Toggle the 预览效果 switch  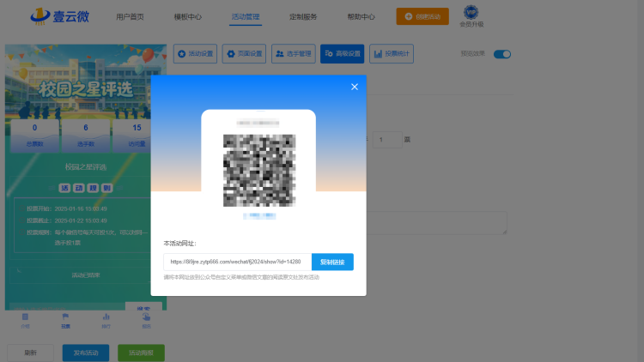(x=502, y=54)
